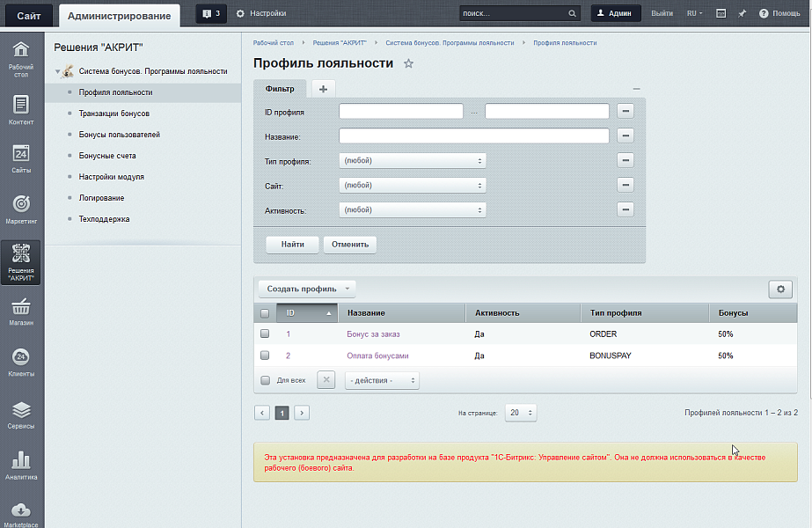Click the notifications icon with count 3

click(210, 14)
